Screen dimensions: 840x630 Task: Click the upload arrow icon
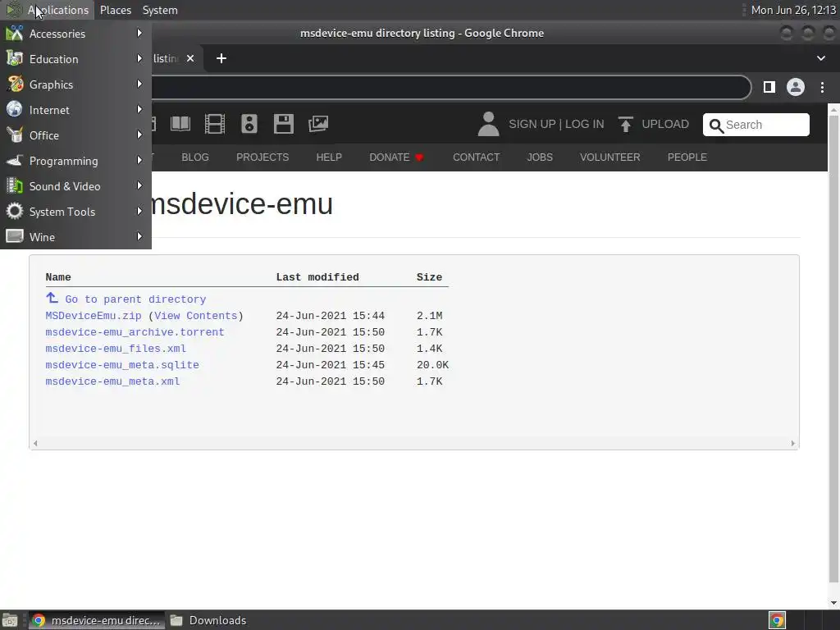[625, 125]
